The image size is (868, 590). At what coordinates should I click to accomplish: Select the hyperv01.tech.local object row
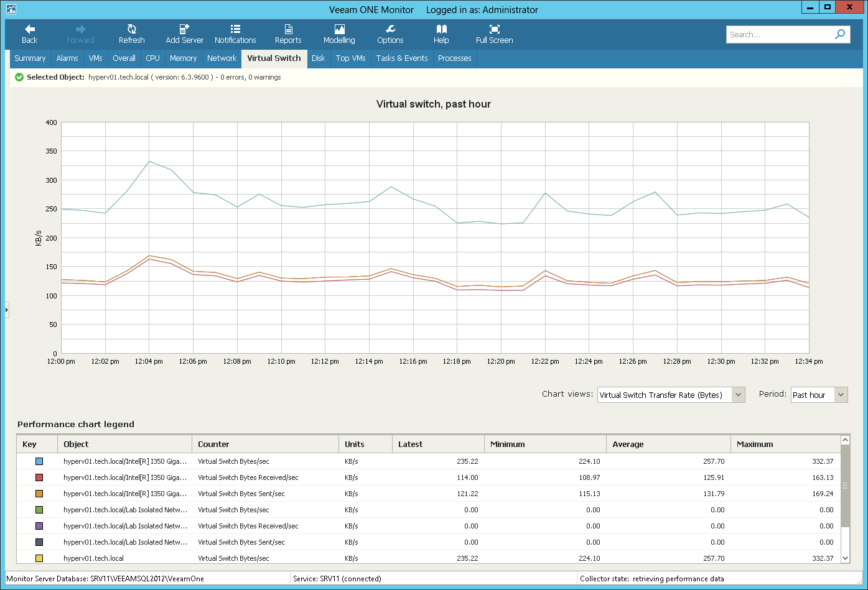(x=429, y=558)
